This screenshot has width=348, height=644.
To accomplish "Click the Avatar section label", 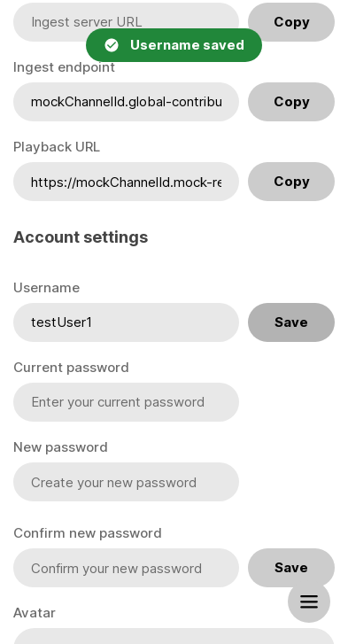I will (35, 613).
